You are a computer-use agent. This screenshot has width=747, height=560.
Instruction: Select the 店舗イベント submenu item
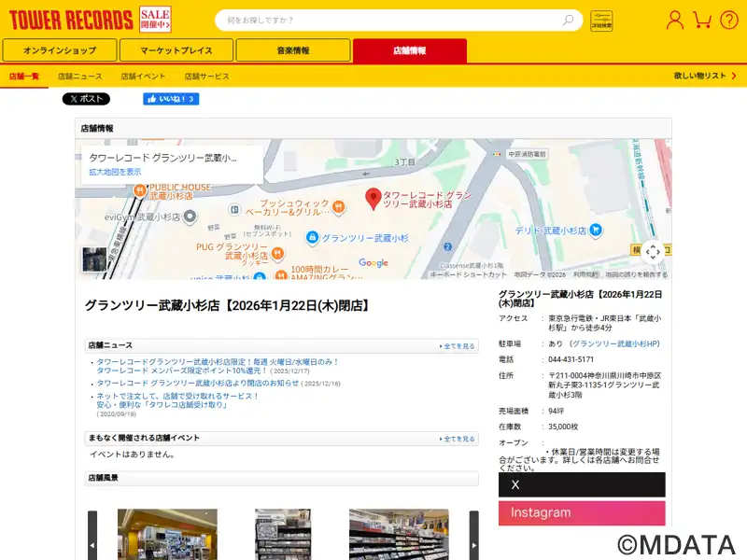click(x=143, y=76)
